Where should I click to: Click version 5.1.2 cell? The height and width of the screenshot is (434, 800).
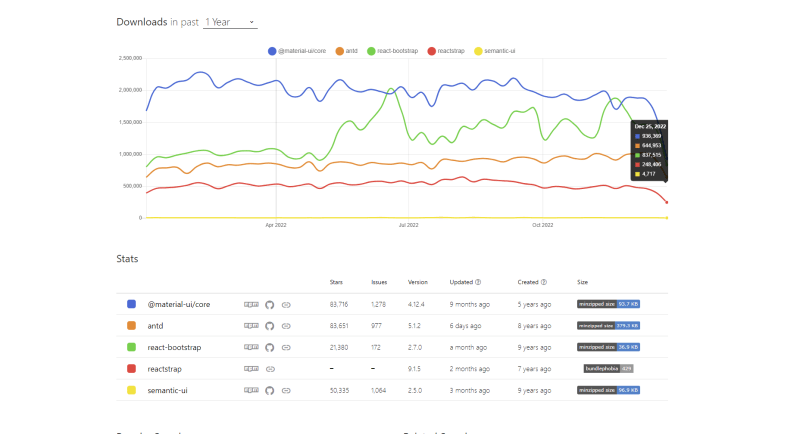(x=414, y=326)
